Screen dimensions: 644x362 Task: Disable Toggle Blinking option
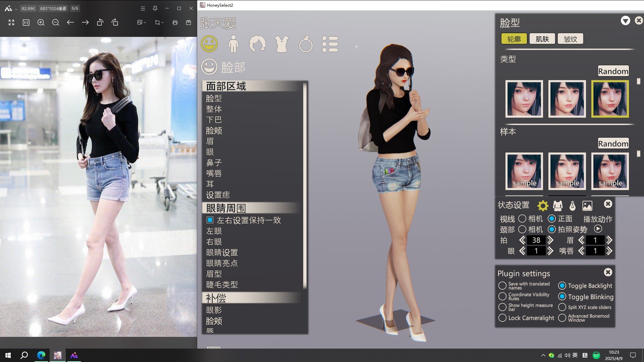point(562,297)
